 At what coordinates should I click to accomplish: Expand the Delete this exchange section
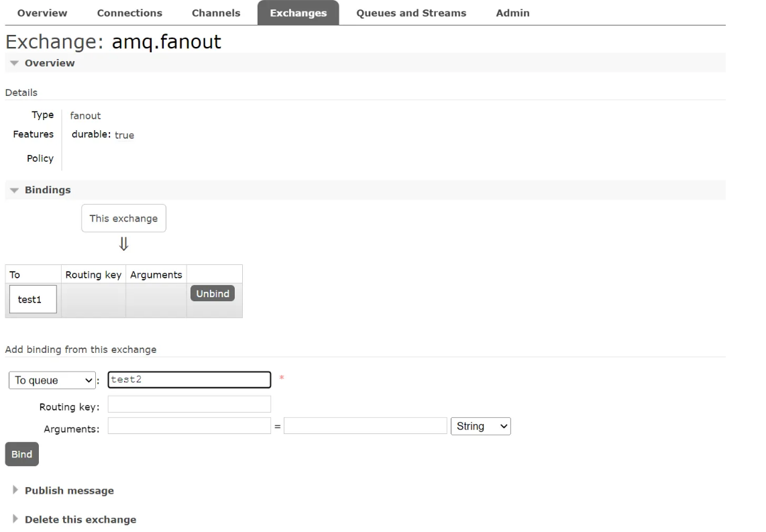pos(80,519)
